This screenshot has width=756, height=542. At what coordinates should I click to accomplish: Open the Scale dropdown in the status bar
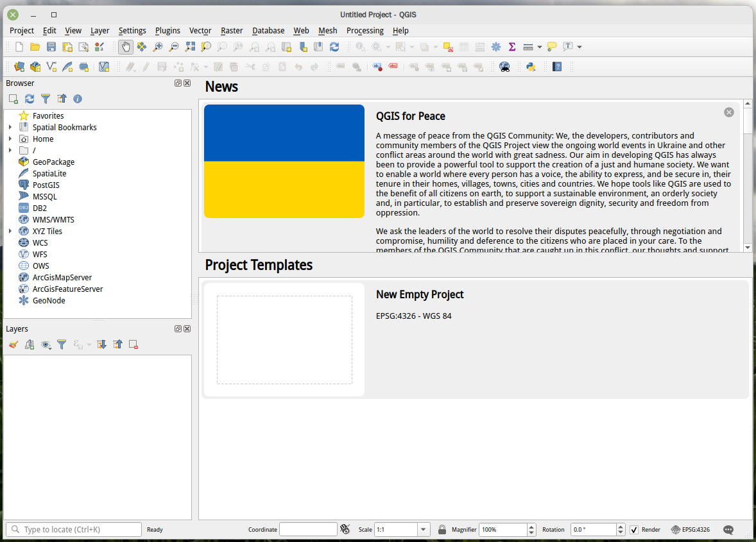coord(424,530)
